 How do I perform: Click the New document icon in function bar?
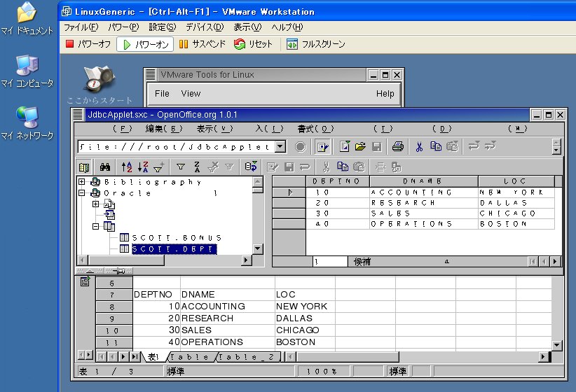click(345, 146)
